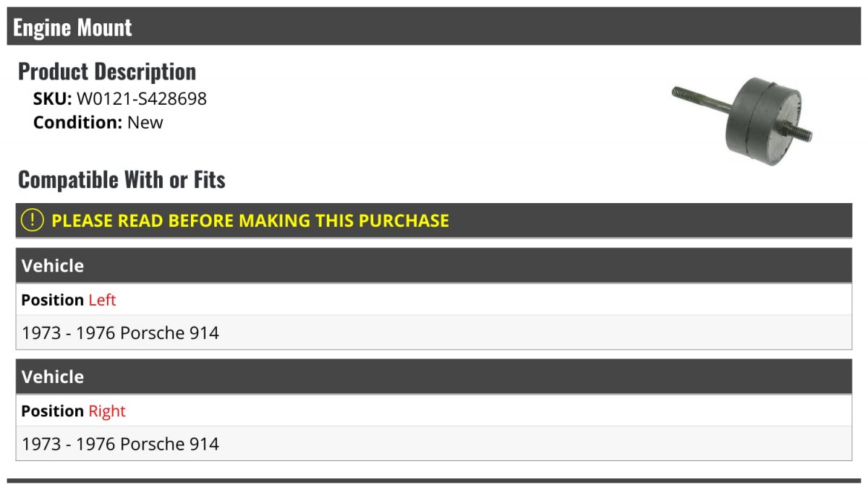This screenshot has width=868, height=490.
Task: Select the 1973 - 1976 Porsche 914 row under Right
Action: (x=434, y=444)
